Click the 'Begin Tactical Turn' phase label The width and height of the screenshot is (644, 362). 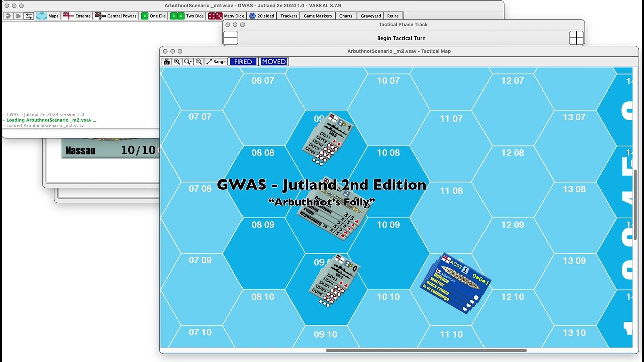(x=401, y=38)
